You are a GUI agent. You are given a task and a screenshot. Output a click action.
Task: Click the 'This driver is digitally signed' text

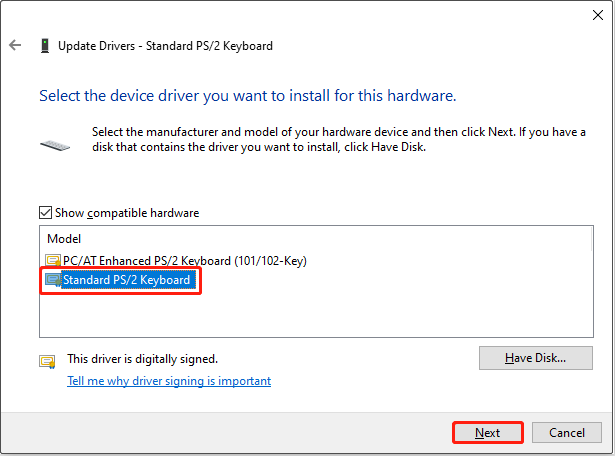coord(142,358)
